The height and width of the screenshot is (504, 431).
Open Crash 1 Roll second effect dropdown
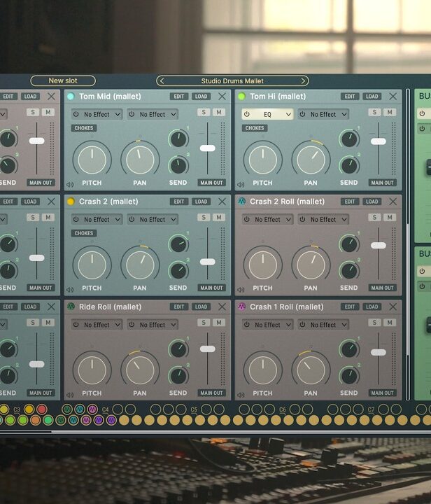(323, 325)
